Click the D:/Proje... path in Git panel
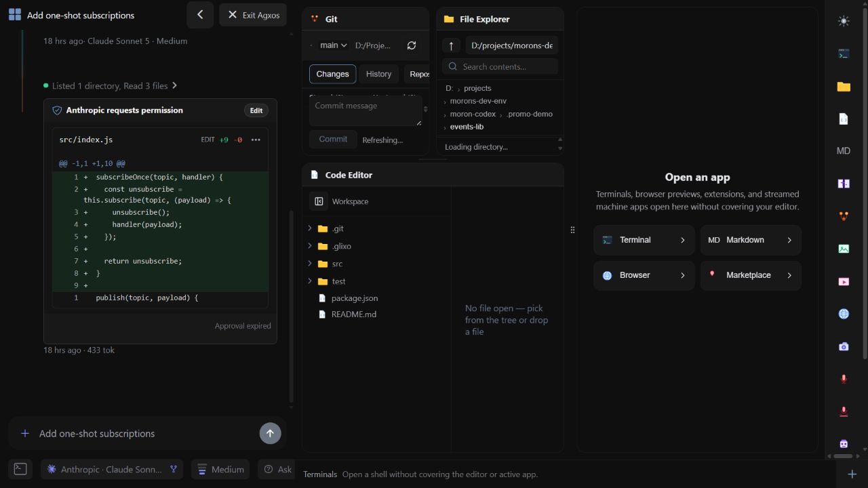 pyautogui.click(x=373, y=45)
